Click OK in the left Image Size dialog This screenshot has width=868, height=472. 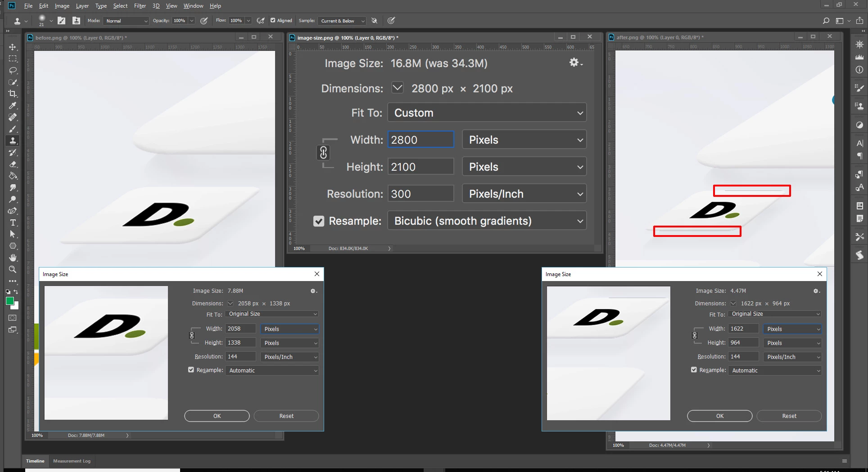pyautogui.click(x=217, y=416)
